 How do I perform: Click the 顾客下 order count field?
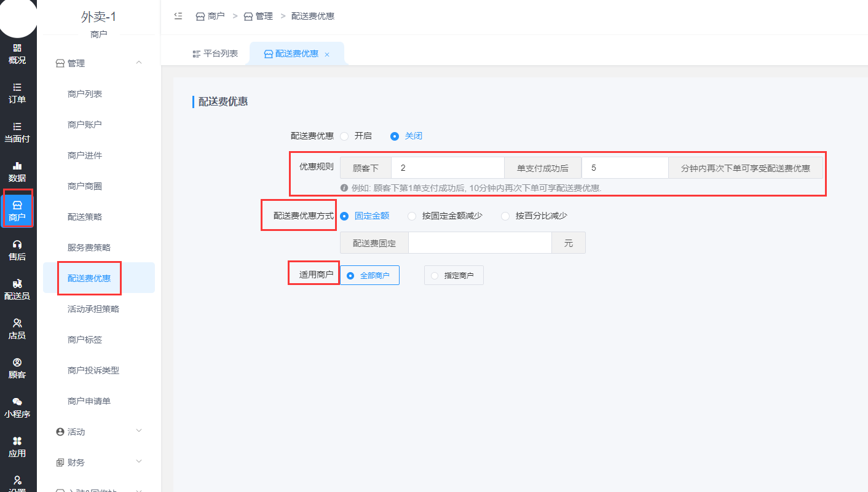pos(448,168)
